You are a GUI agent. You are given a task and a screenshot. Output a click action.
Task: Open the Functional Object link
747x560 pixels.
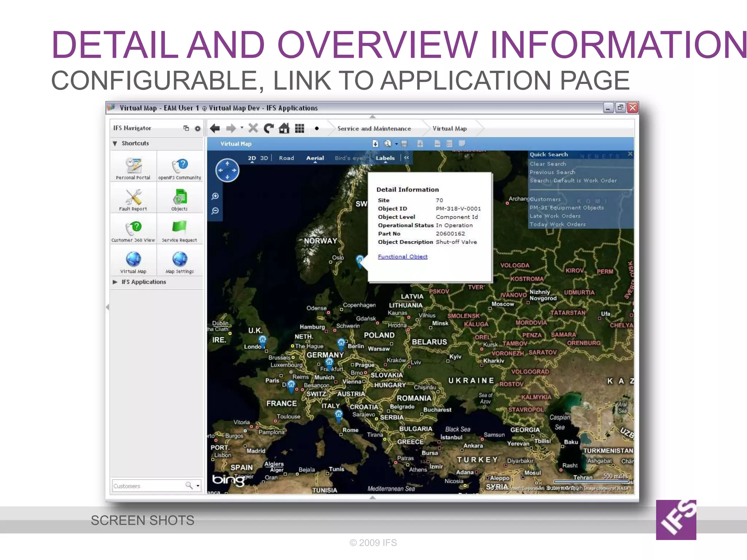[x=402, y=257]
